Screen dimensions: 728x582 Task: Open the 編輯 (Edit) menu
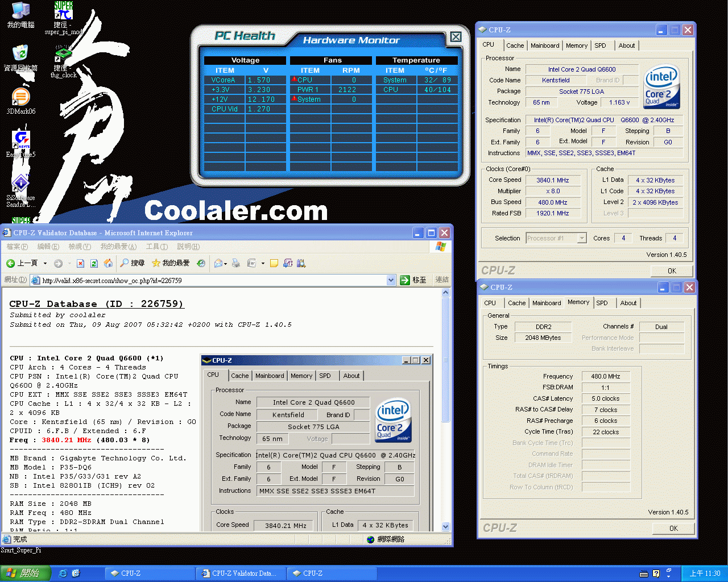pyautogui.click(x=48, y=247)
